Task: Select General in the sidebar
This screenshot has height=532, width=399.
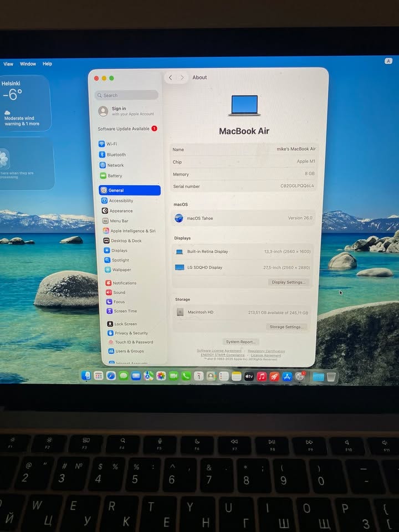Action: (130, 190)
